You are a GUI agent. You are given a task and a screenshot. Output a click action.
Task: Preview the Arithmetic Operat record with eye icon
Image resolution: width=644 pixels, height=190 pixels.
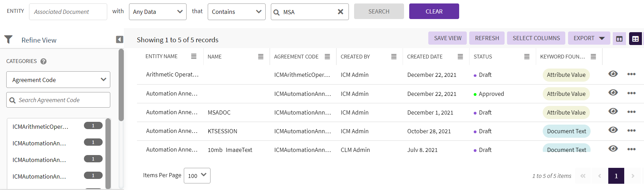click(x=613, y=74)
